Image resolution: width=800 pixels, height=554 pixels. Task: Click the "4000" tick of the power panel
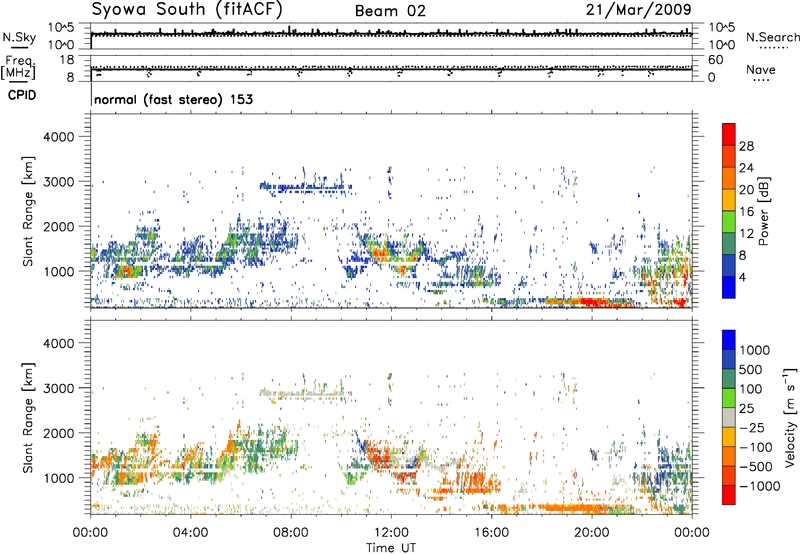[58, 137]
